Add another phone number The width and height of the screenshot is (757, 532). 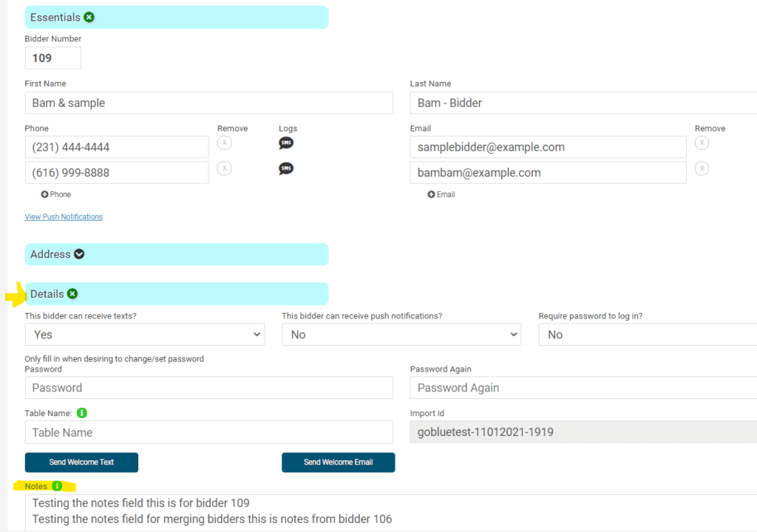coord(56,194)
